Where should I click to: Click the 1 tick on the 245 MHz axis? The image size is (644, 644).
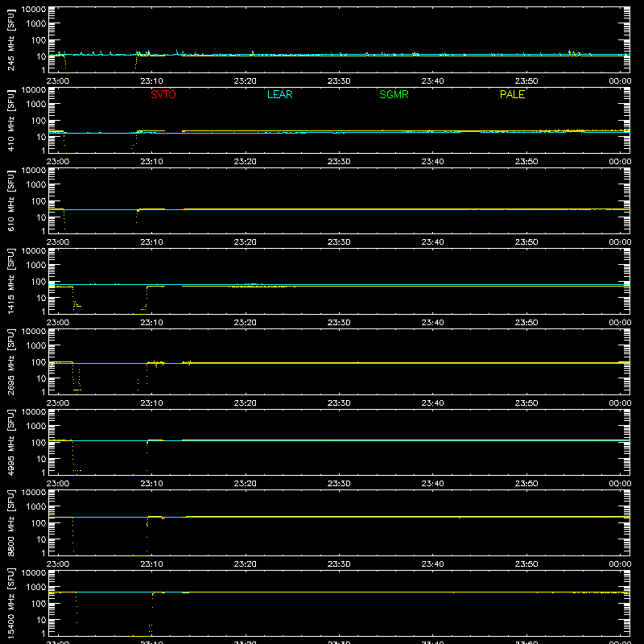[43, 70]
